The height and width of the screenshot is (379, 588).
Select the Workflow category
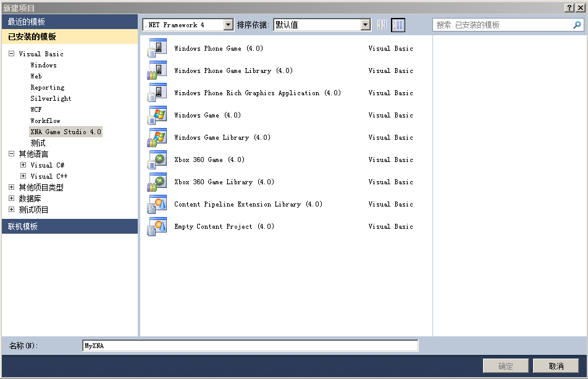(45, 121)
